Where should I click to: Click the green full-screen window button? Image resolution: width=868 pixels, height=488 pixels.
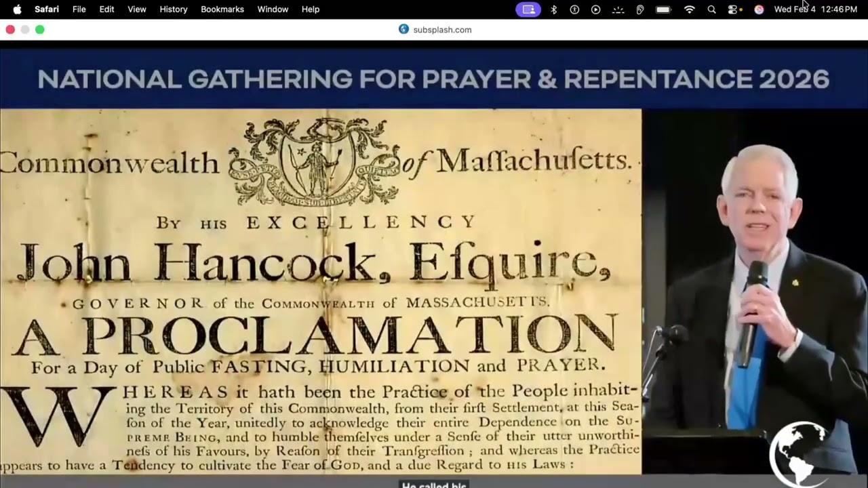click(40, 30)
